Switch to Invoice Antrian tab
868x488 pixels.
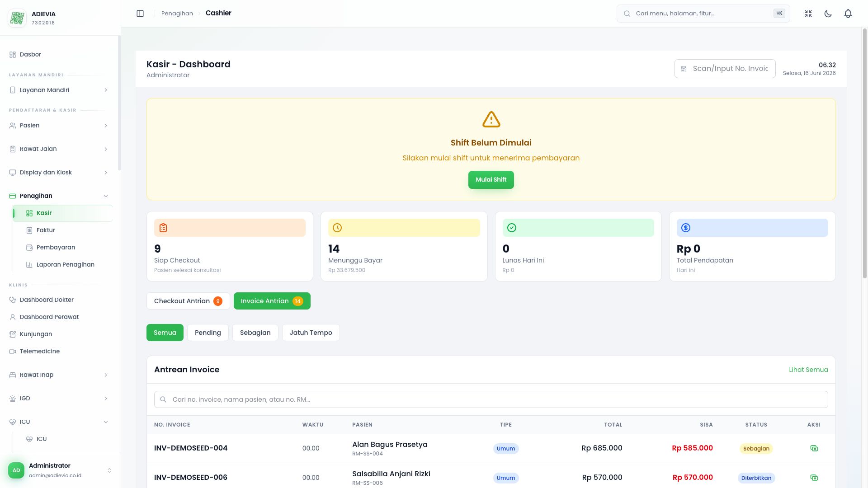(272, 301)
